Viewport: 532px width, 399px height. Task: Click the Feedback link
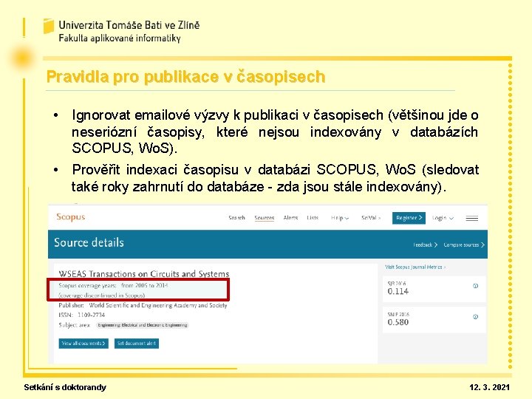425,245
